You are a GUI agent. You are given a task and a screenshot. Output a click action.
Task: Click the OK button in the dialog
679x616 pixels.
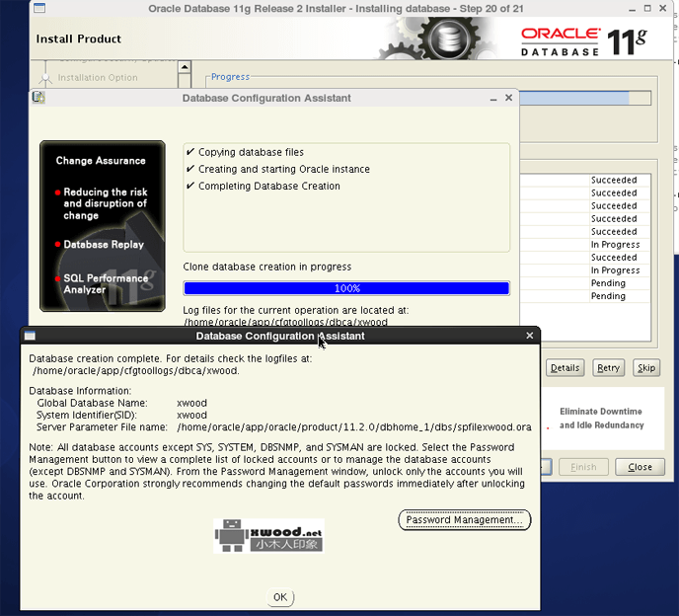tap(279, 597)
